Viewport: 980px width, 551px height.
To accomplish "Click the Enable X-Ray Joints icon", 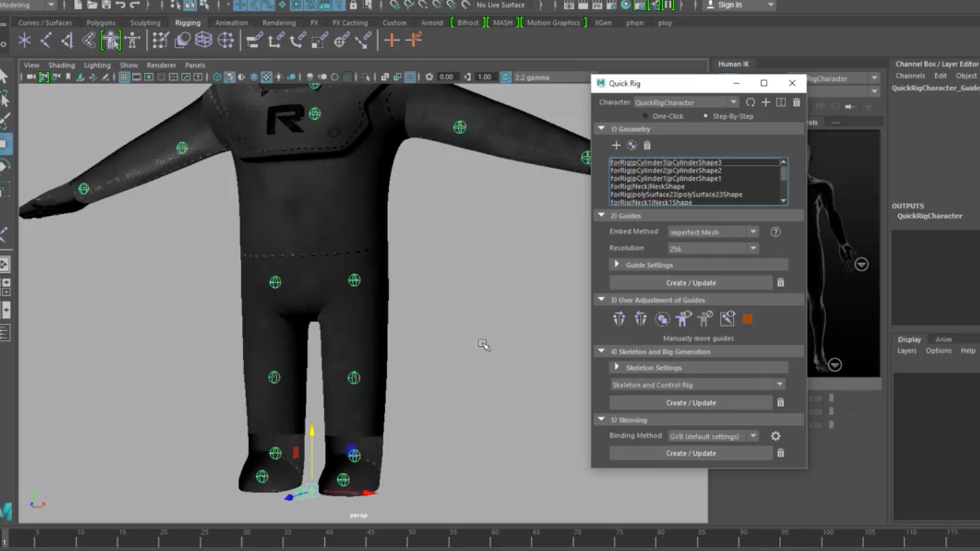I will pos(727,319).
